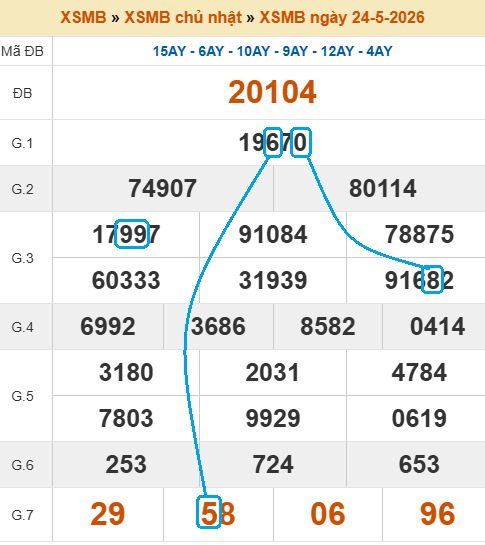Open the XSMB breadcrumb link
485x545 pixels.
click(83, 17)
